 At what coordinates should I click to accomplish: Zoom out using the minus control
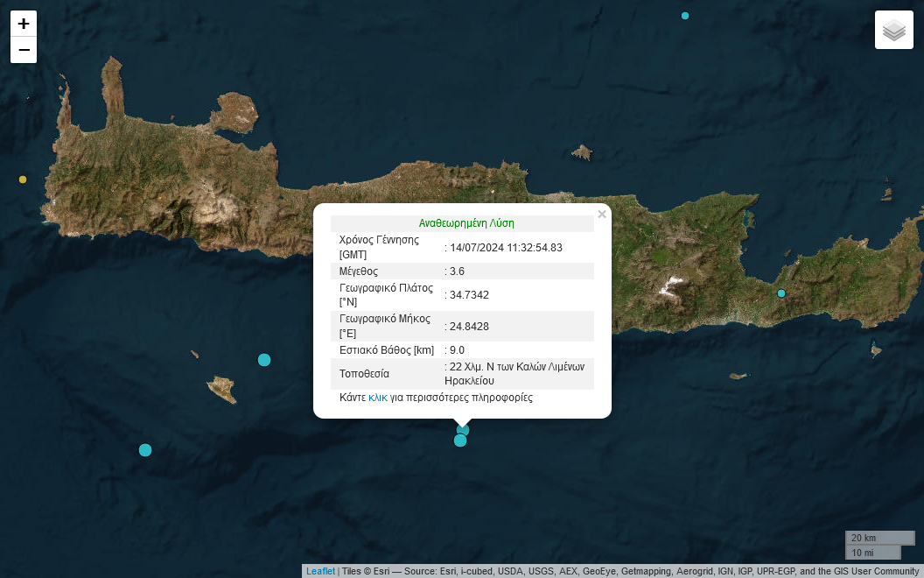pyautogui.click(x=23, y=50)
